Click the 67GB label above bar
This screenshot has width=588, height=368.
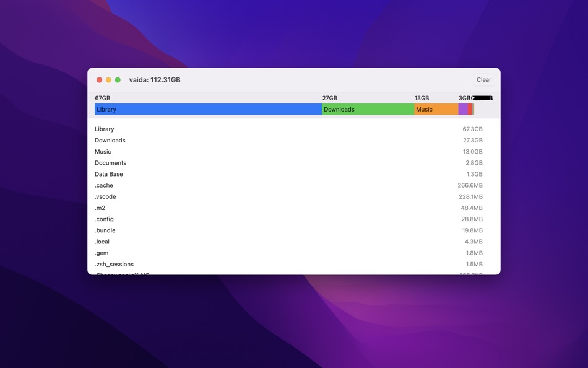click(x=102, y=98)
